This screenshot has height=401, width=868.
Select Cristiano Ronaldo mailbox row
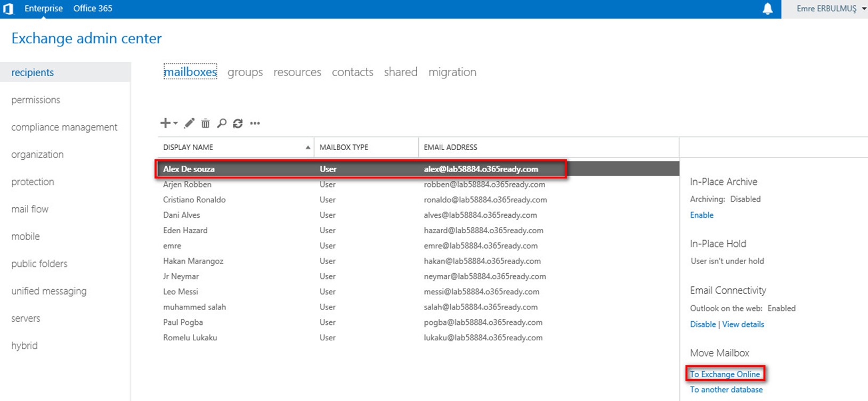tap(418, 200)
